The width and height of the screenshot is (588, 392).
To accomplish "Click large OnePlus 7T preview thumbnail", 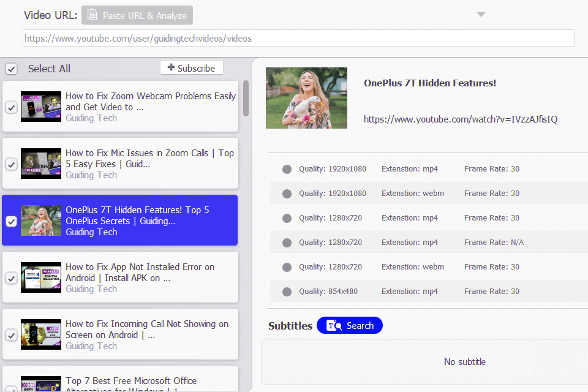I will pyautogui.click(x=306, y=98).
